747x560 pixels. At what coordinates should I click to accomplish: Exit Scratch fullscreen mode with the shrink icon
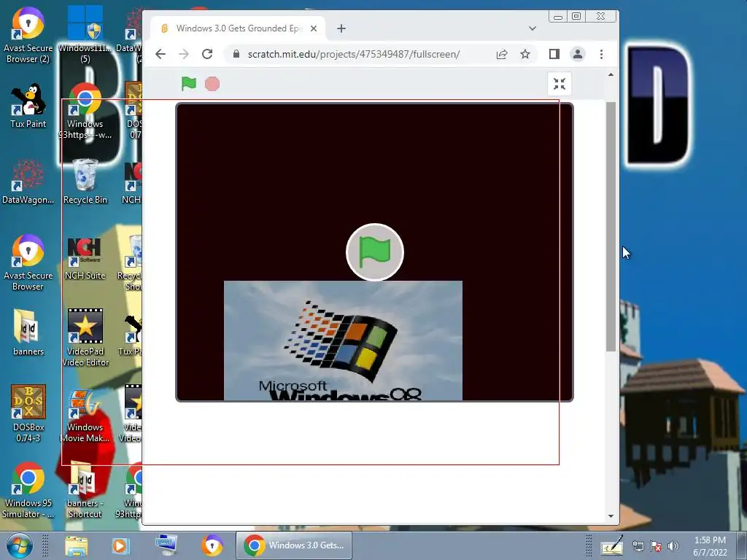560,84
